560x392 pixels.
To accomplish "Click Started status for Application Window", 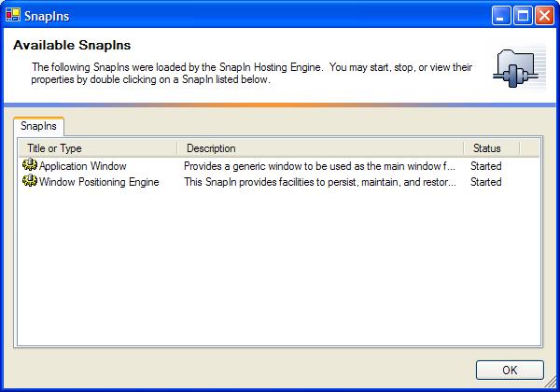I will (x=486, y=166).
